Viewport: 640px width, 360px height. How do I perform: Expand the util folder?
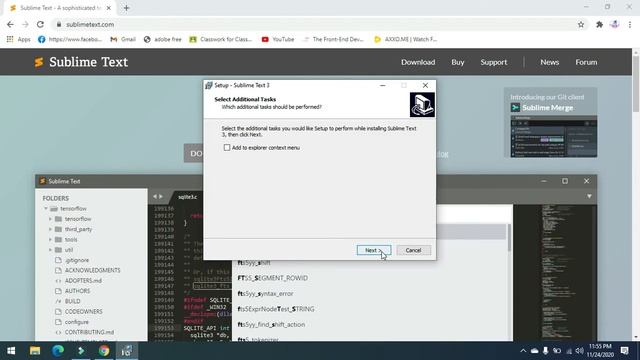(51, 250)
